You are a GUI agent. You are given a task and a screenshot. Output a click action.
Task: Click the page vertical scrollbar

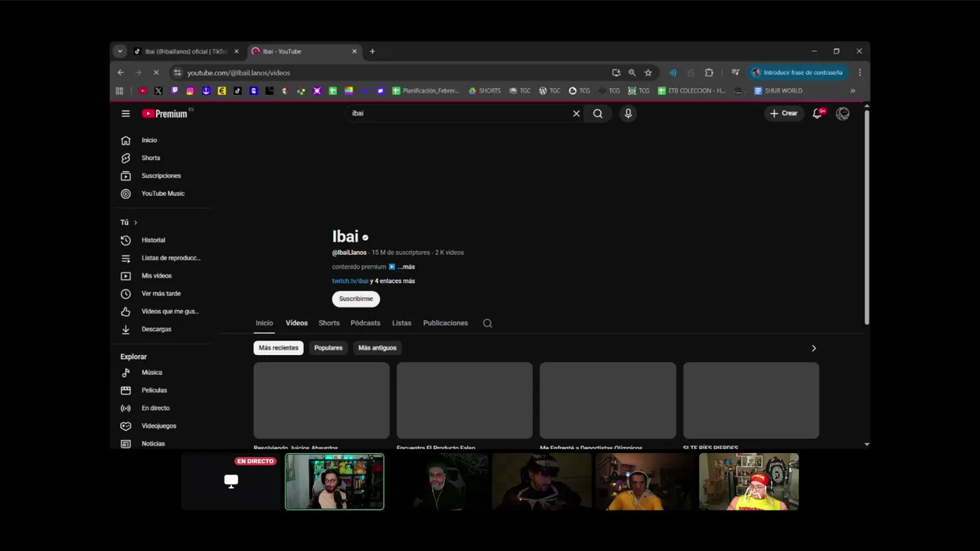(x=867, y=217)
